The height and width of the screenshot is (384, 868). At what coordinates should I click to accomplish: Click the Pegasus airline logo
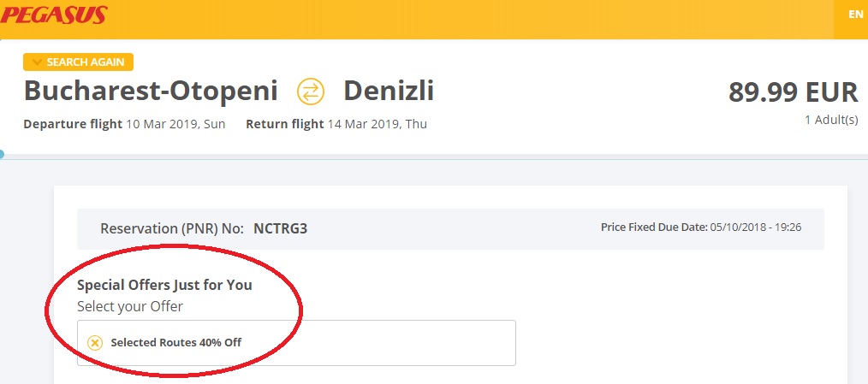[54, 15]
